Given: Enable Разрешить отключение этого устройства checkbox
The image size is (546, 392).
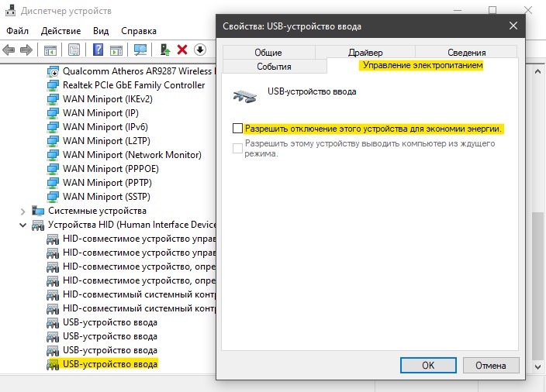Looking at the screenshot, I should click(x=237, y=129).
